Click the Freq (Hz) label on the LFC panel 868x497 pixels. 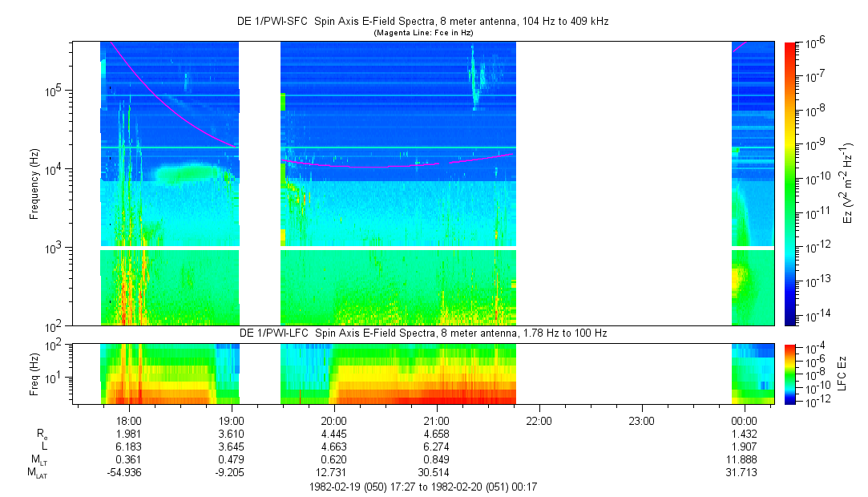click(x=34, y=373)
